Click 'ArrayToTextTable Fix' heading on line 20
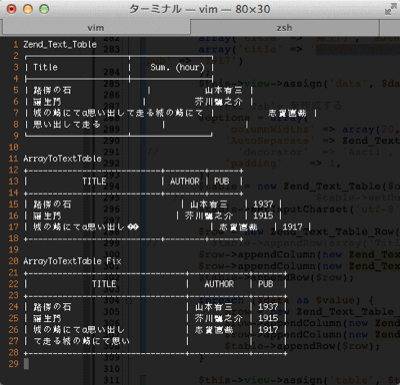Viewport: 400px width, 385px height. point(72,261)
